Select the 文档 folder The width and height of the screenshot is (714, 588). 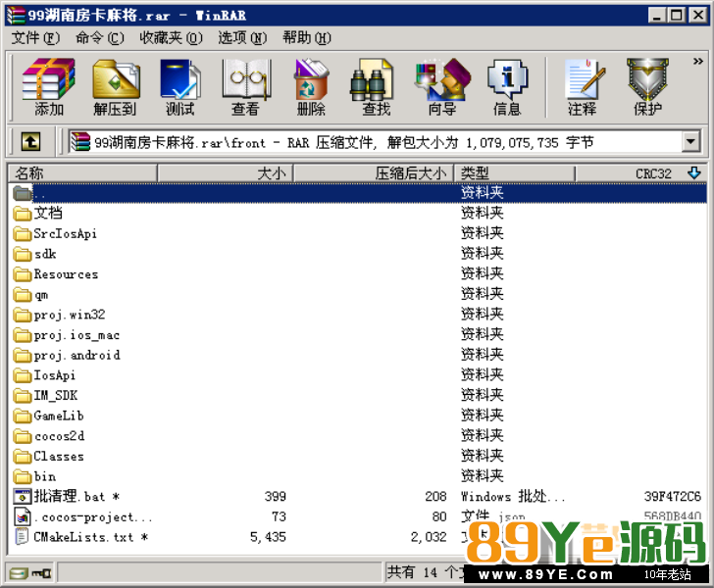(x=38, y=213)
